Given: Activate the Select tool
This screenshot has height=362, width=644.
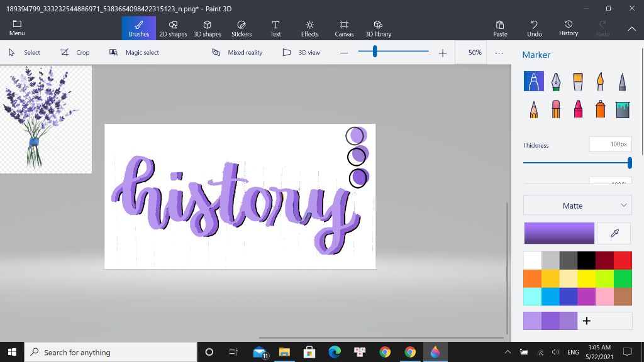Looking at the screenshot, I should [25, 53].
